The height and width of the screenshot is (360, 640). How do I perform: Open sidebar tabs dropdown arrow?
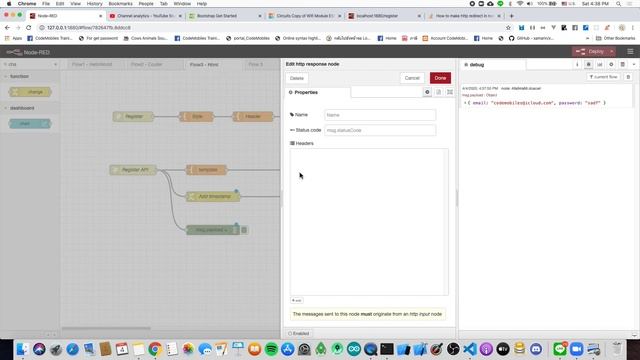tap(634, 64)
